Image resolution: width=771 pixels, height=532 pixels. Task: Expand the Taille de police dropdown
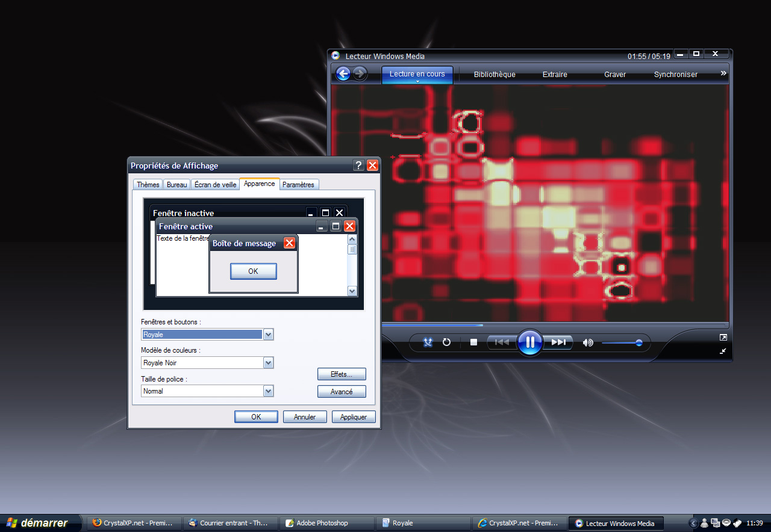(x=269, y=391)
